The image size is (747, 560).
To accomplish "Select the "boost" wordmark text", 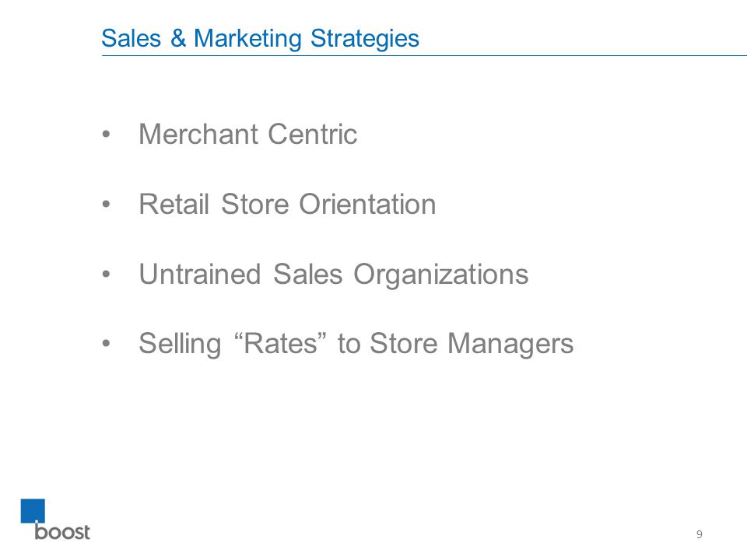I will coord(62,531).
